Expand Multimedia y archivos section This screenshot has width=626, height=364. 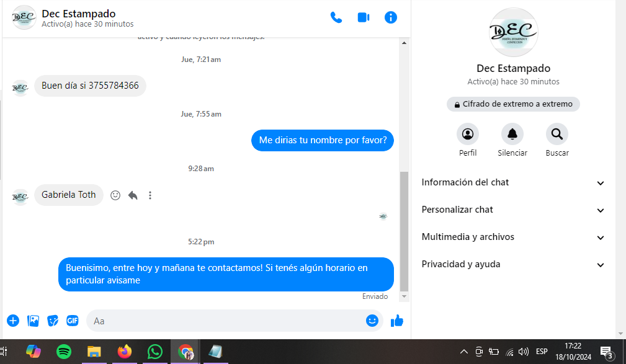(514, 237)
